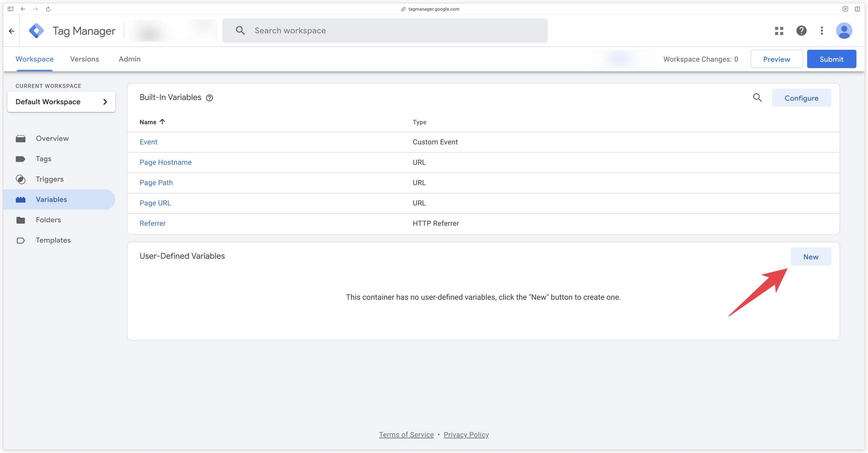The image size is (868, 453).
Task: Reload the page with browser refresh icon
Action: pos(48,9)
